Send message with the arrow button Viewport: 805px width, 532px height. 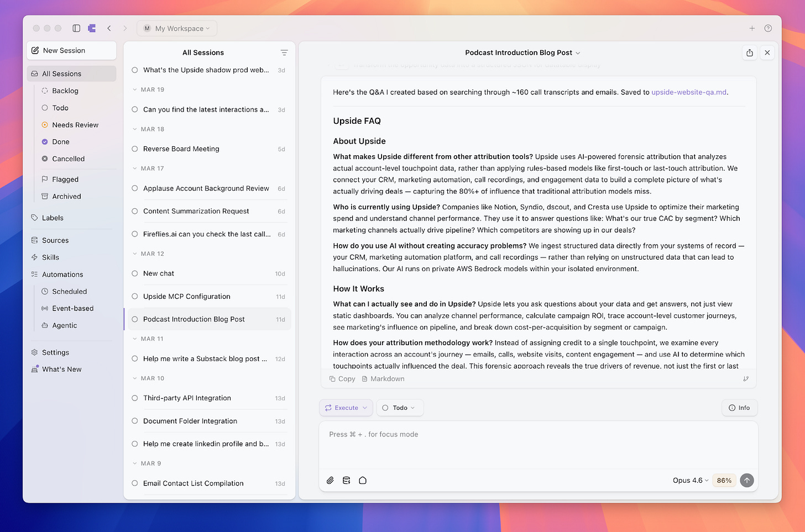(747, 480)
